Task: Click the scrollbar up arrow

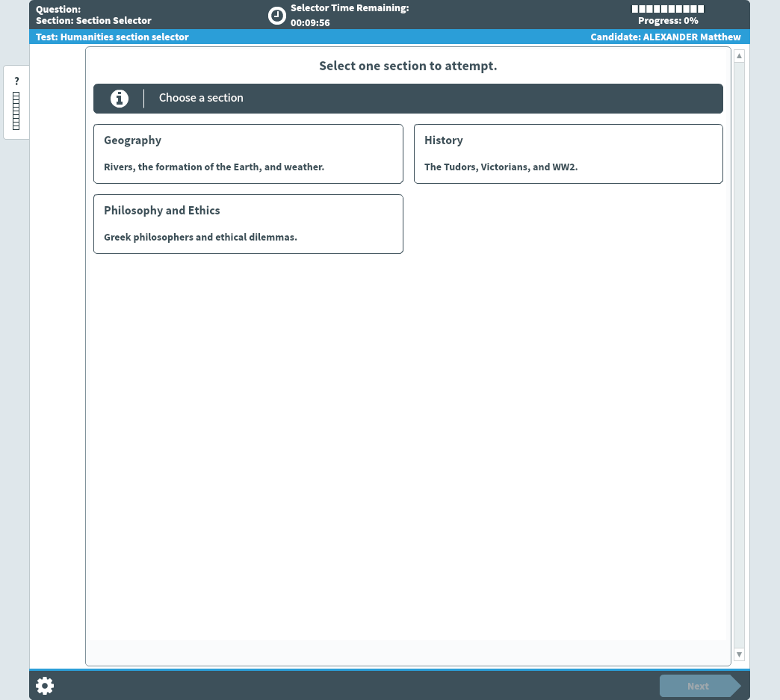Action: coord(739,56)
